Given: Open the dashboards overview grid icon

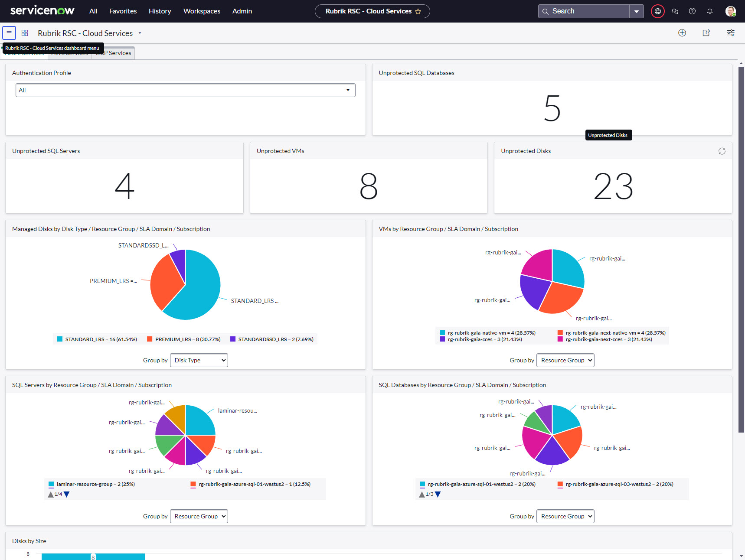Looking at the screenshot, I should click(25, 33).
